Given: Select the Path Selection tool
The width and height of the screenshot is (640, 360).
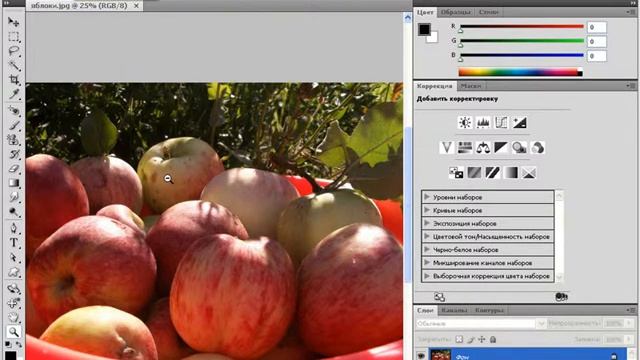Looking at the screenshot, I should click(13, 257).
